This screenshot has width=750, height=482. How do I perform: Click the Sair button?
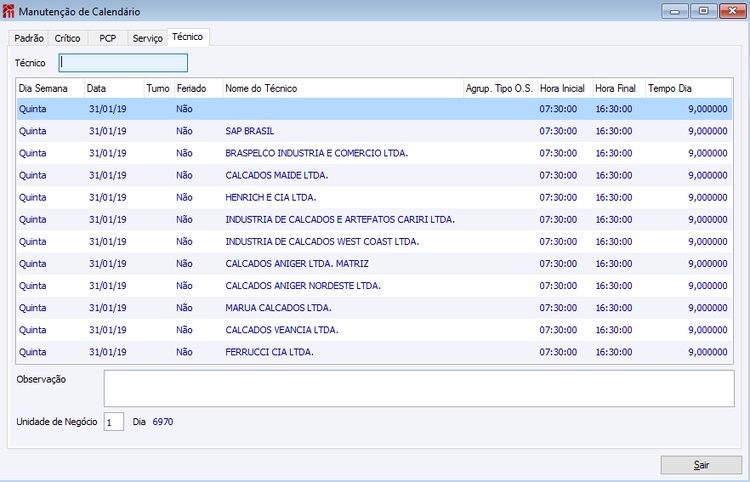click(701, 465)
